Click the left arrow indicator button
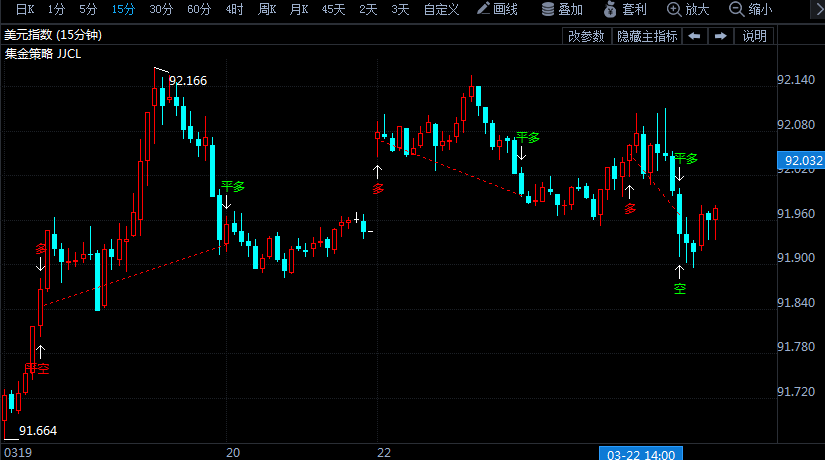This screenshot has width=825, height=460. pos(695,36)
